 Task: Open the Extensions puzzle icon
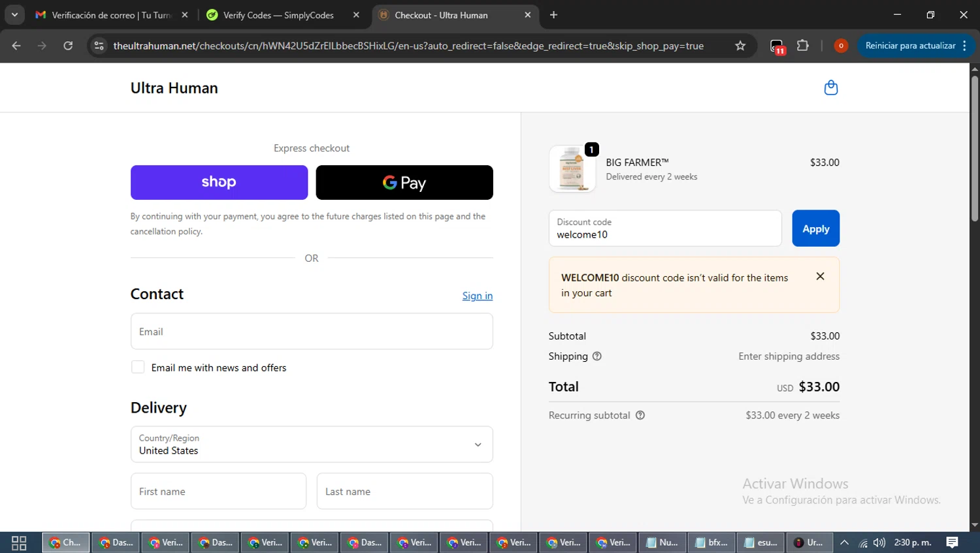coord(803,46)
